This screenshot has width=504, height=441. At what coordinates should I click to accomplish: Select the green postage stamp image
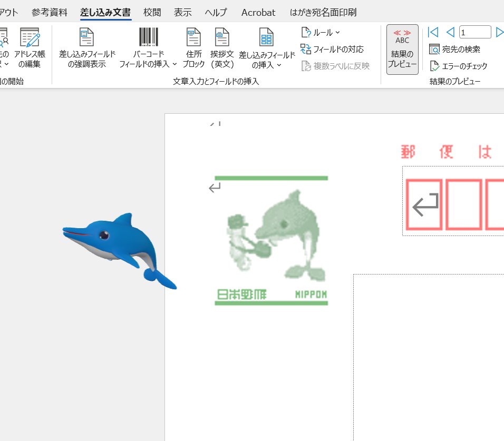[x=272, y=240]
